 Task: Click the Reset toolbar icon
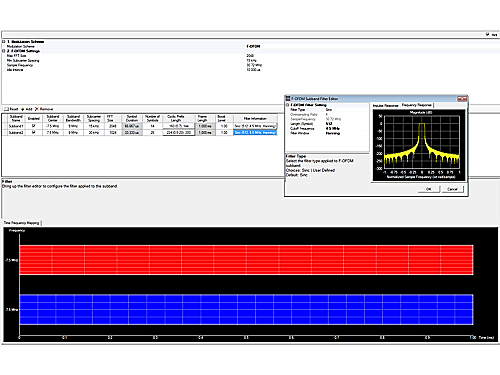tap(6, 109)
